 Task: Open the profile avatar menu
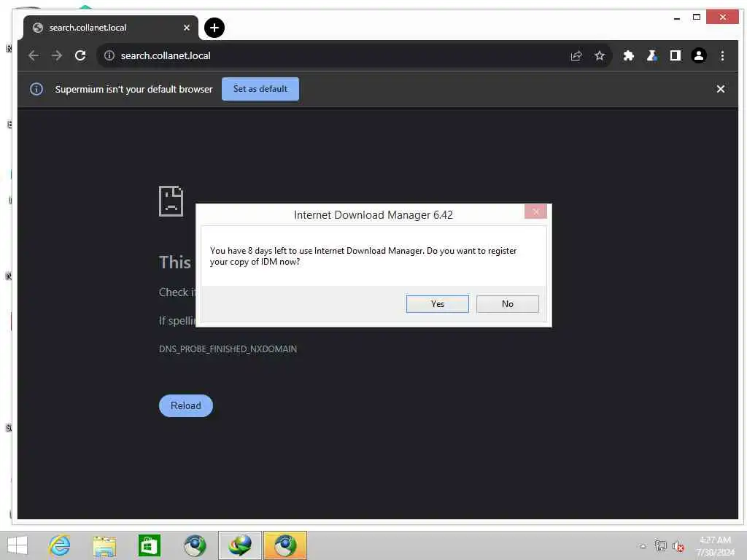[698, 55]
